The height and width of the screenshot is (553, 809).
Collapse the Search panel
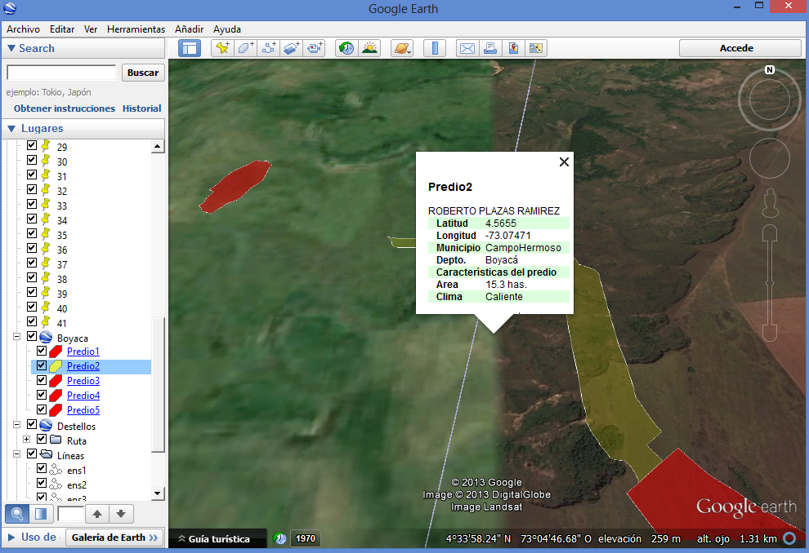point(11,48)
